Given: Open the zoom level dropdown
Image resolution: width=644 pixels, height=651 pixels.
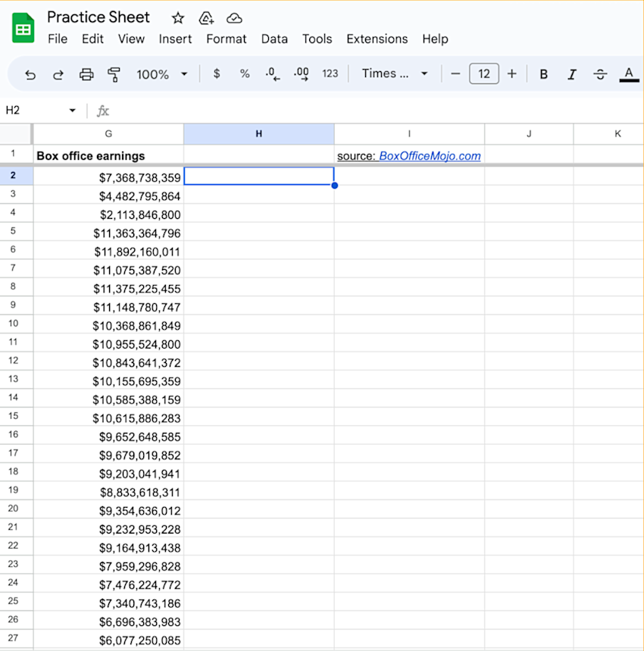Looking at the screenshot, I should [161, 74].
